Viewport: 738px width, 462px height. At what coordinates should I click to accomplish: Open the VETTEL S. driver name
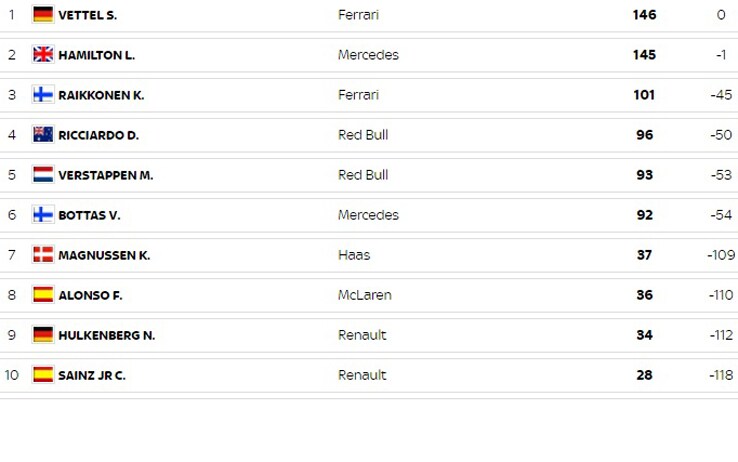point(88,15)
